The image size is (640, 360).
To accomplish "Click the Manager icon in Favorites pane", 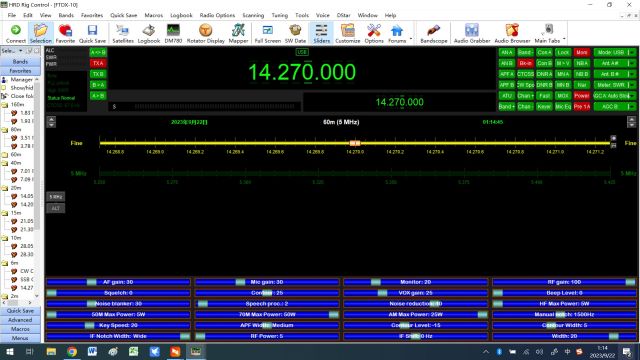I will pyautogui.click(x=4, y=80).
